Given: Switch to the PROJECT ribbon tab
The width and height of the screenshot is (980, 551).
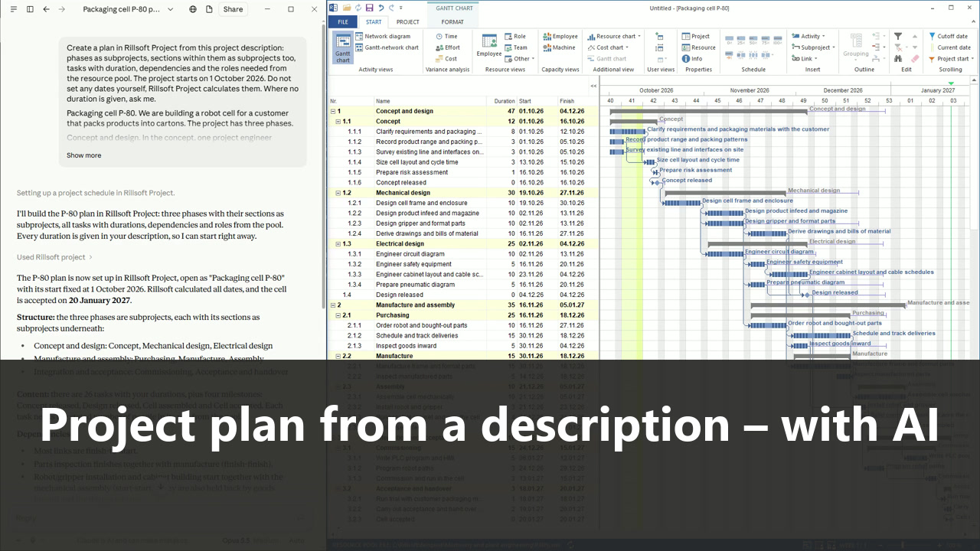Looking at the screenshot, I should coord(407,22).
